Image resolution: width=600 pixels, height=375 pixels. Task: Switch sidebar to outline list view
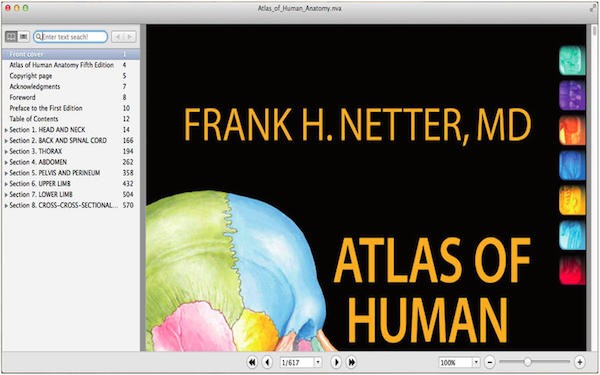click(24, 37)
